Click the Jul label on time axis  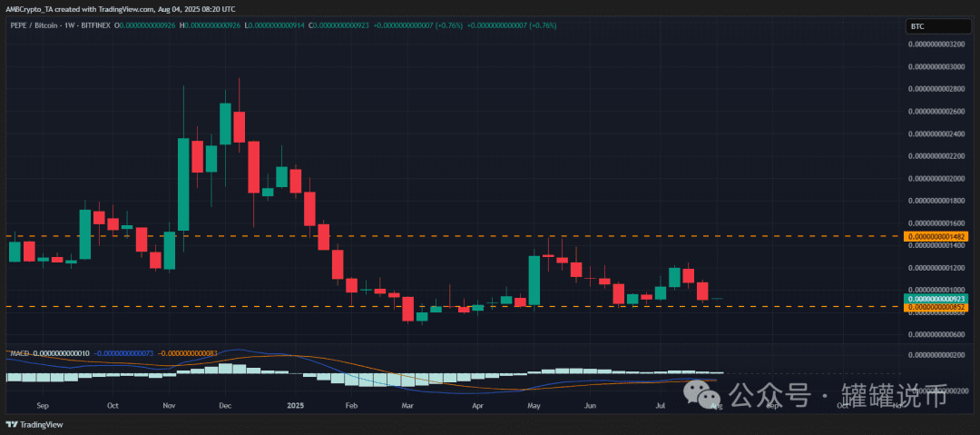point(660,405)
